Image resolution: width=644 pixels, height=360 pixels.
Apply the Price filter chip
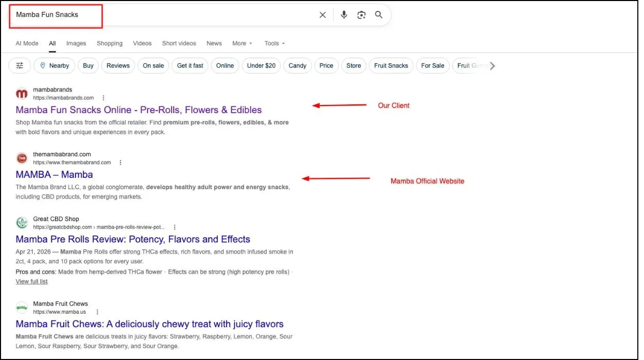pyautogui.click(x=326, y=65)
